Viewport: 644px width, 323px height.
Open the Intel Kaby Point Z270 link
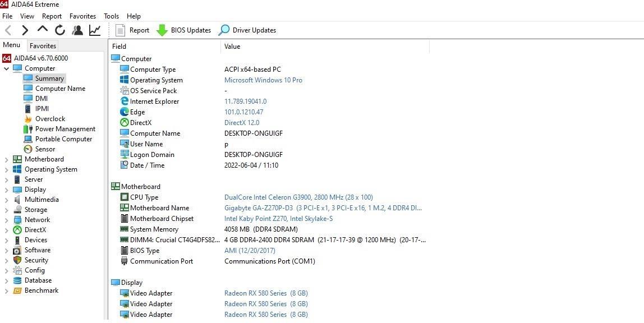[278, 219]
